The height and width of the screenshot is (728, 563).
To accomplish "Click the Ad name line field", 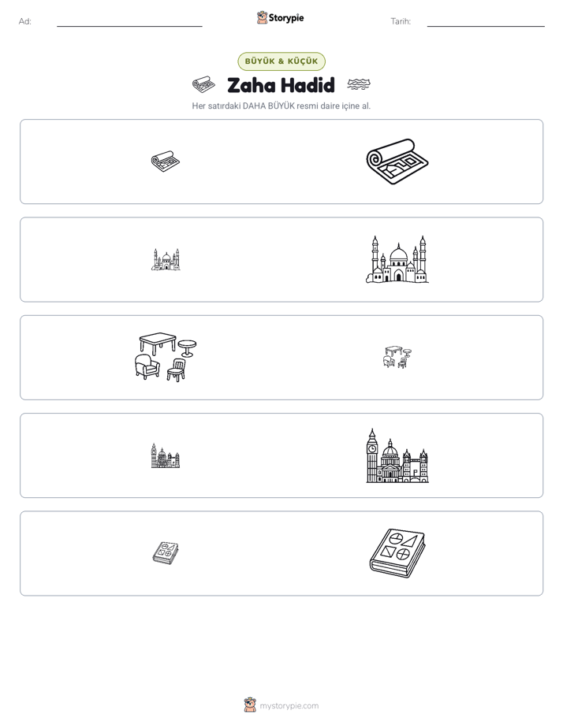I will (x=129, y=22).
